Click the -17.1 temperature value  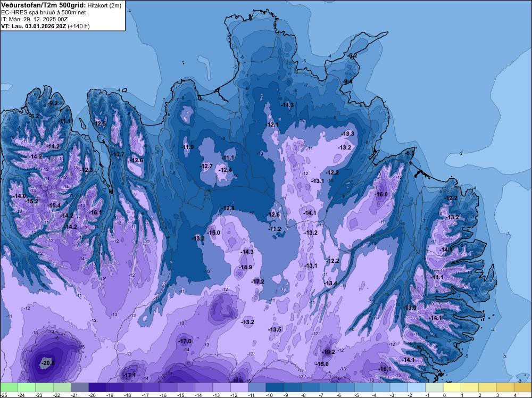point(129,375)
